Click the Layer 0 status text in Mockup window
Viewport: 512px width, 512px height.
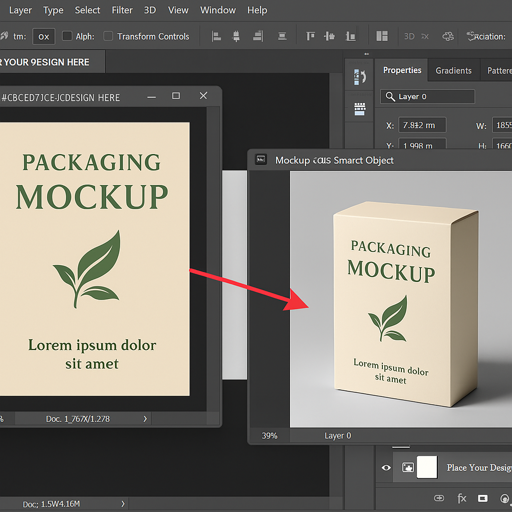tap(338, 436)
